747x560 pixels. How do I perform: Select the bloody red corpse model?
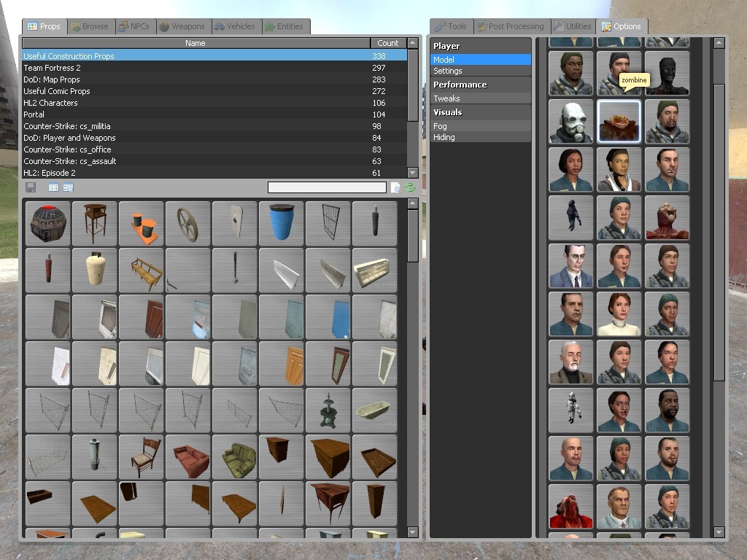(x=570, y=506)
